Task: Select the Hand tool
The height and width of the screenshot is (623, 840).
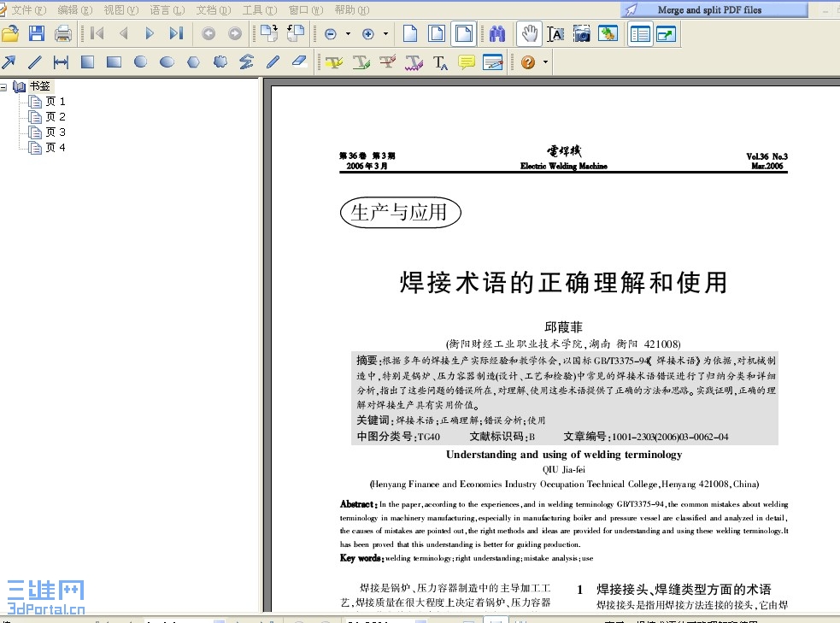Action: [x=528, y=34]
